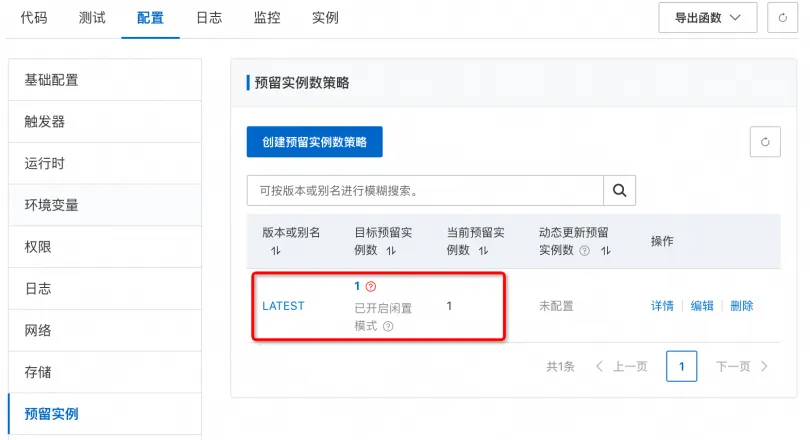
Task: Click 编辑 for the LATEST policy
Action: point(702,306)
